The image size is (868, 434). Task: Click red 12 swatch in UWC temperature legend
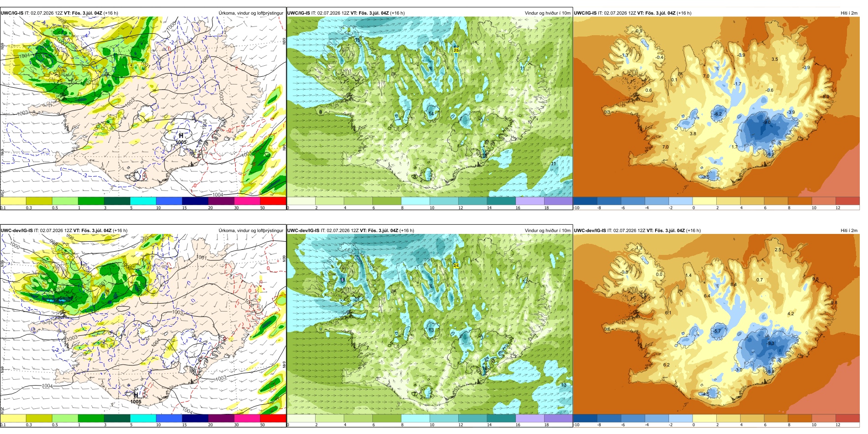click(x=847, y=201)
